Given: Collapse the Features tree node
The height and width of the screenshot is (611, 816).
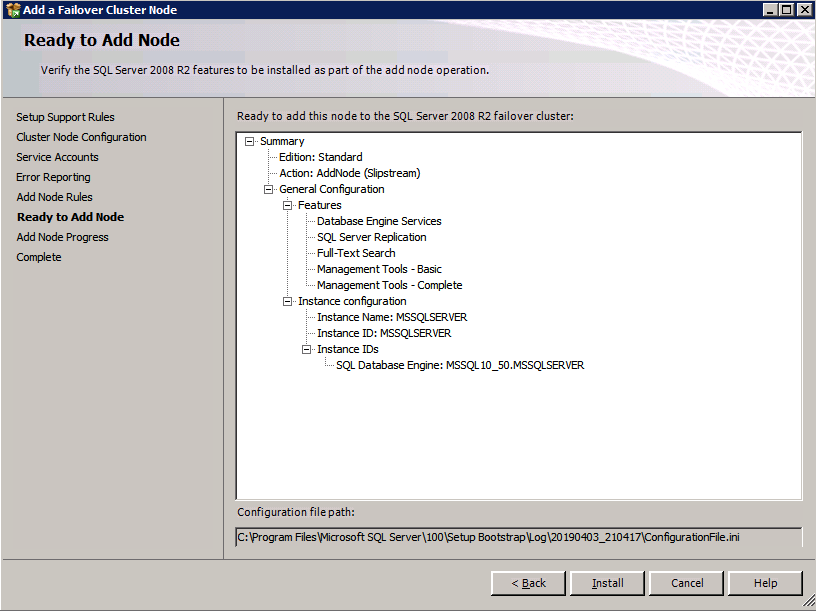Looking at the screenshot, I should click(x=287, y=206).
